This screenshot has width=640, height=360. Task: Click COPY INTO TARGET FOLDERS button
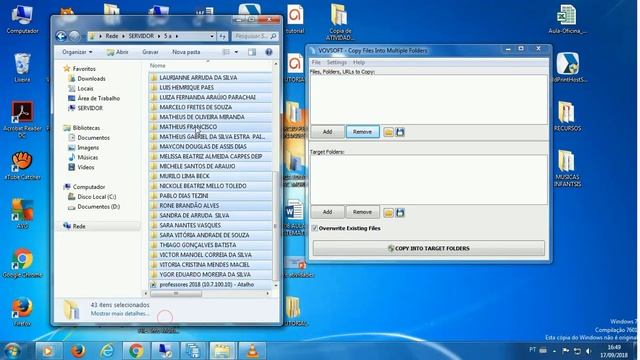tap(429, 248)
